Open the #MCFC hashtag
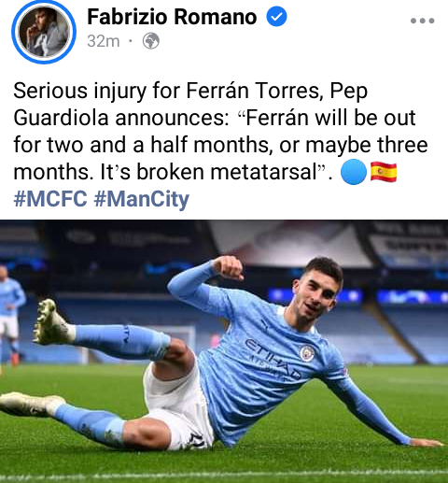The image size is (448, 483). [50, 199]
